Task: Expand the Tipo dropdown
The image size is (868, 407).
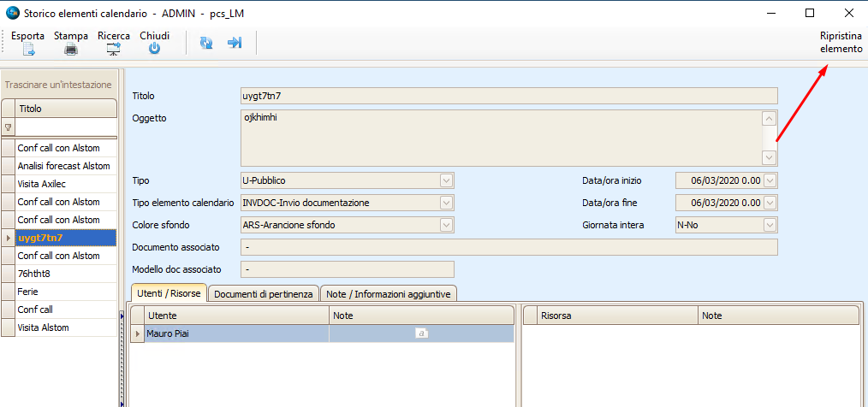Action: [x=446, y=180]
